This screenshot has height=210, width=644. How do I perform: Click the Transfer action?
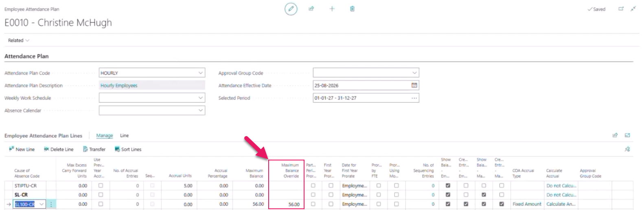(x=94, y=149)
